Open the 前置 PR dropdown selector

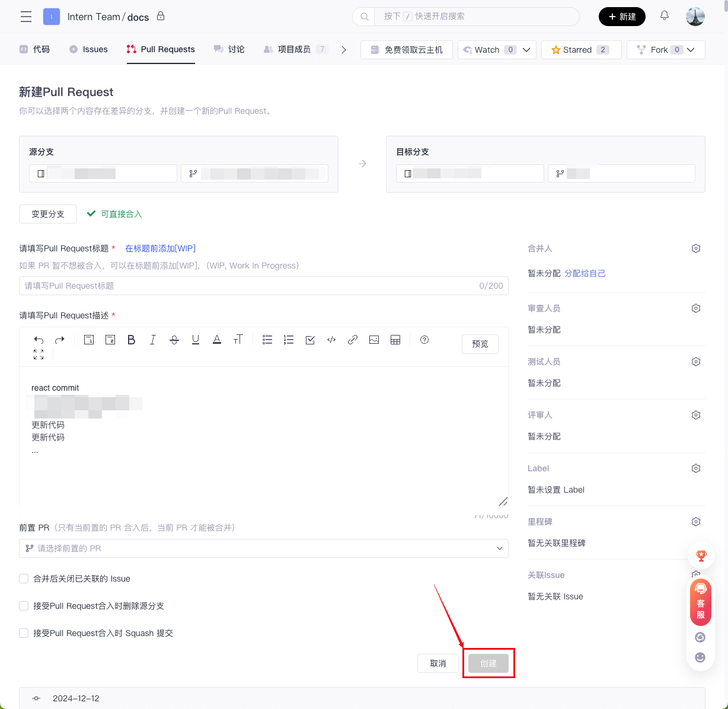click(263, 548)
